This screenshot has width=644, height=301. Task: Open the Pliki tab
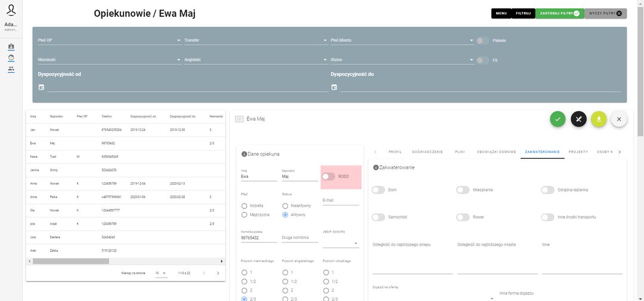460,152
